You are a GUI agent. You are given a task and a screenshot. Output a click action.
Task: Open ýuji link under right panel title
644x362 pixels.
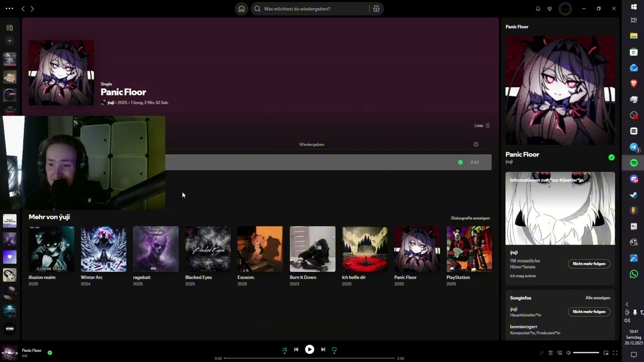tap(509, 162)
